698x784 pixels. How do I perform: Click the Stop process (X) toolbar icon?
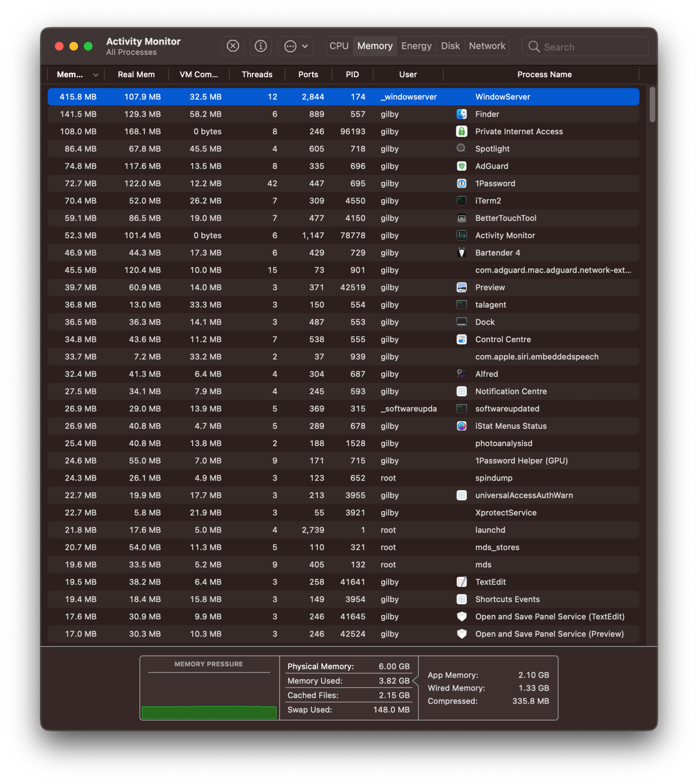click(x=233, y=46)
